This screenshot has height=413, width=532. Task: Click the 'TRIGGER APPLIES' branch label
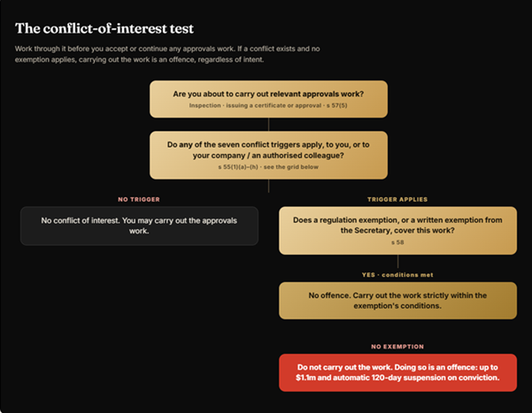(x=397, y=199)
